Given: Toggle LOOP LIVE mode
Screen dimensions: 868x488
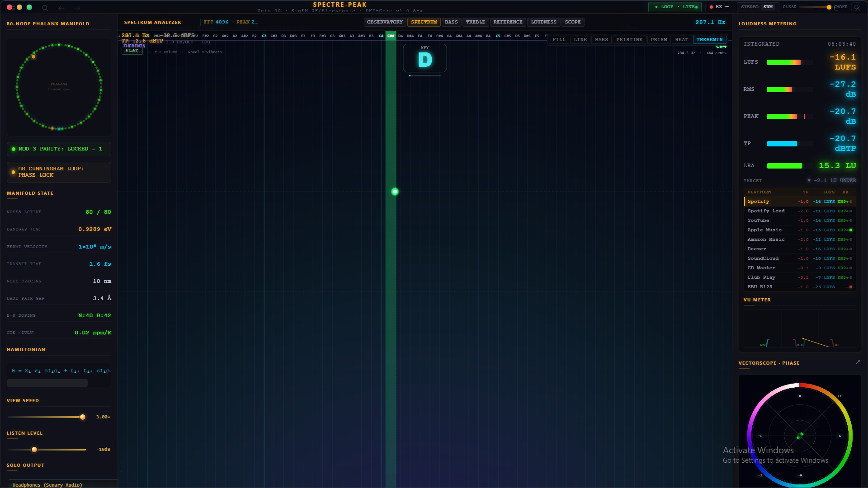Looking at the screenshot, I should (x=675, y=7).
